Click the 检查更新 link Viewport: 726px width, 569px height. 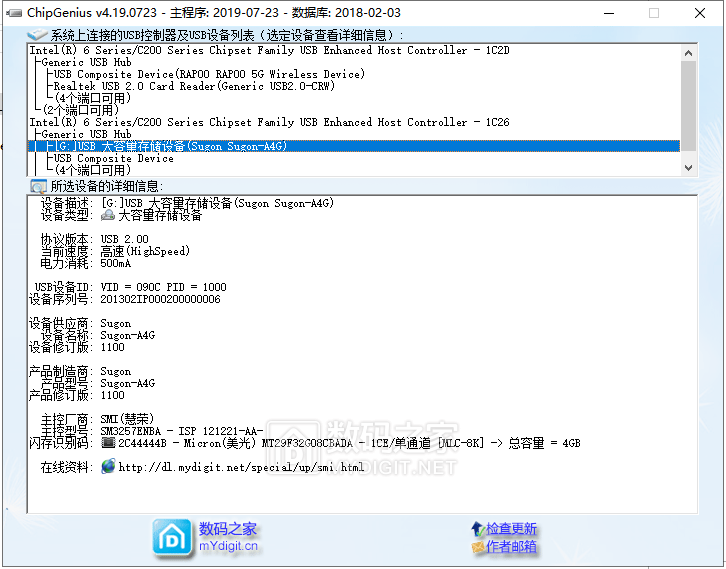511,528
